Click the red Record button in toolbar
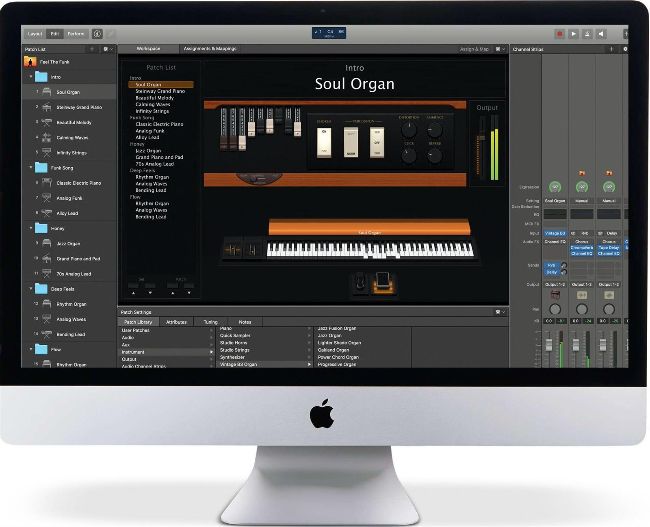Viewport: 650px width, 527px height. pyautogui.click(x=557, y=34)
